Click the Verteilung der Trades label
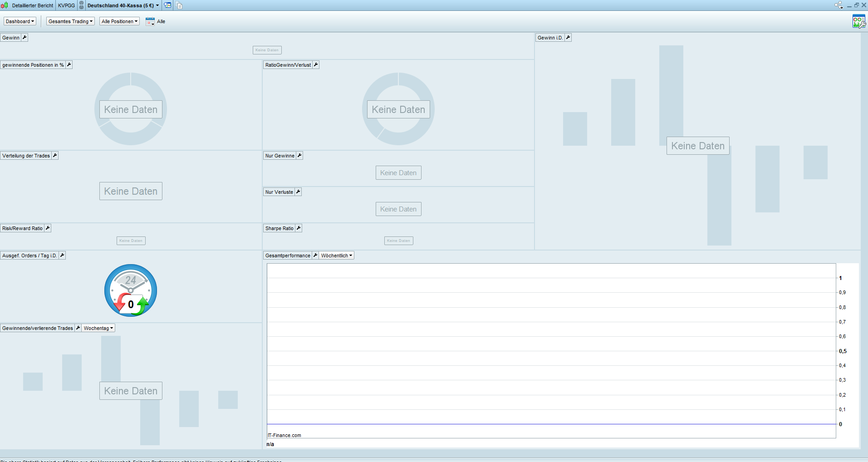 (x=26, y=156)
